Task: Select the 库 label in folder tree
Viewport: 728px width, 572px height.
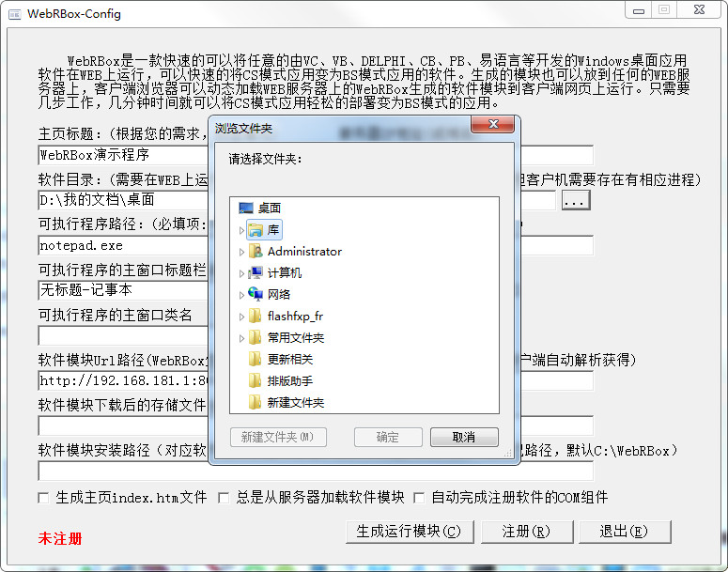Action: 273,230
